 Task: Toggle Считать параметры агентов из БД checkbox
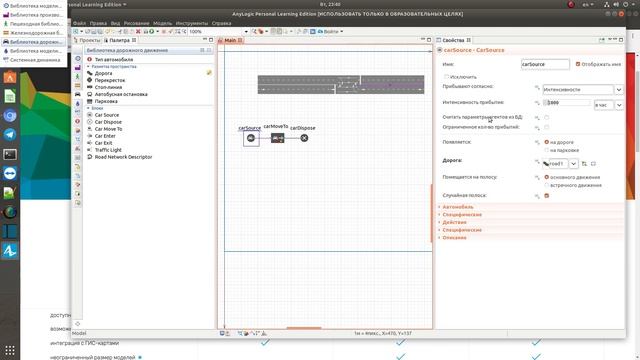547,118
